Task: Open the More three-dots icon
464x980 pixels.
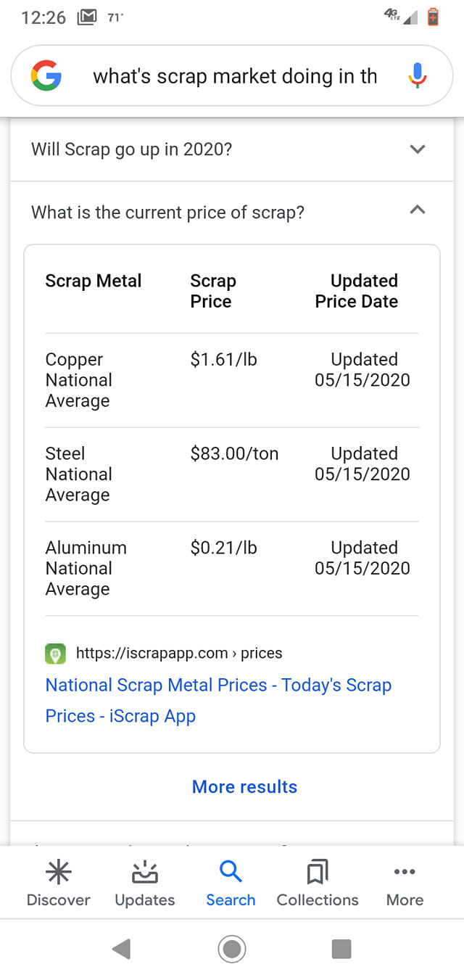Action: 405,872
